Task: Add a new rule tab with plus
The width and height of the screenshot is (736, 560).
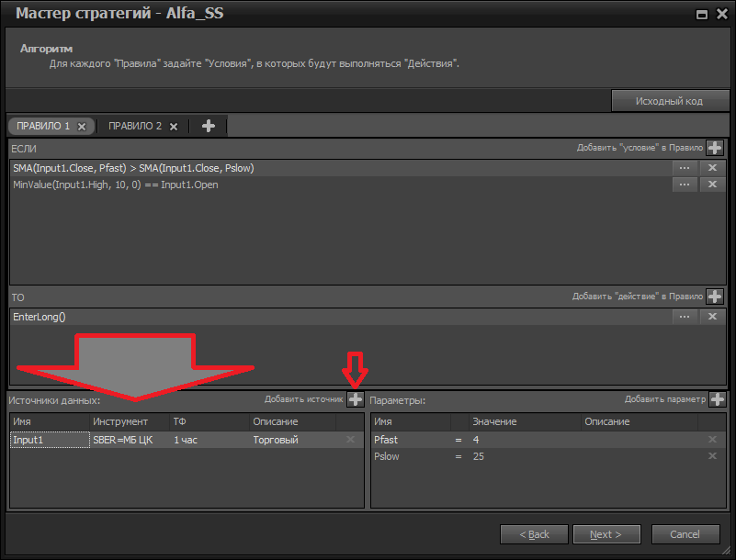Action: pyautogui.click(x=208, y=126)
